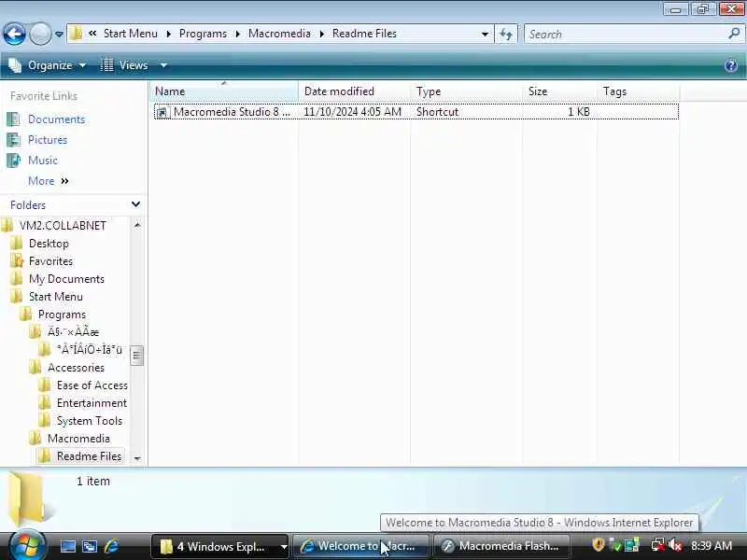The height and width of the screenshot is (560, 747).
Task: Open Pictures favorite link
Action: tap(48, 140)
